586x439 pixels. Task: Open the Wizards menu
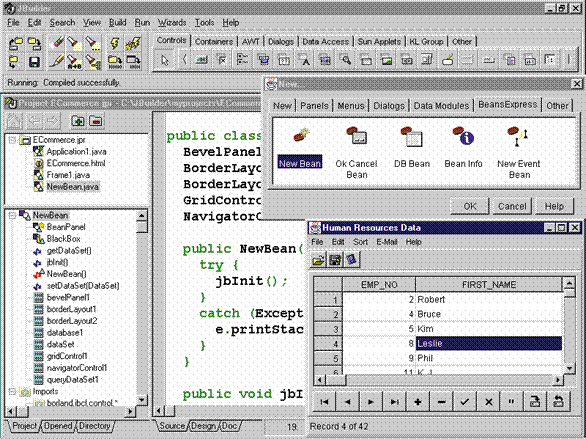pyautogui.click(x=172, y=23)
